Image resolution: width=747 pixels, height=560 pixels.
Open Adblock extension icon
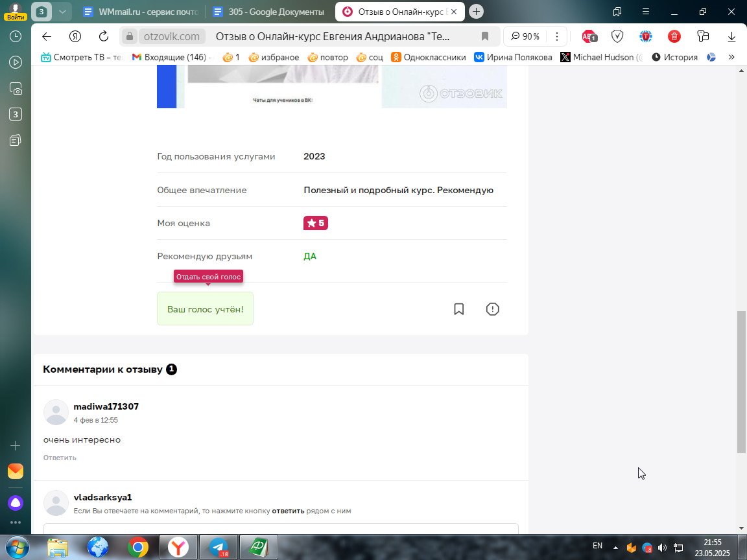[x=589, y=37]
